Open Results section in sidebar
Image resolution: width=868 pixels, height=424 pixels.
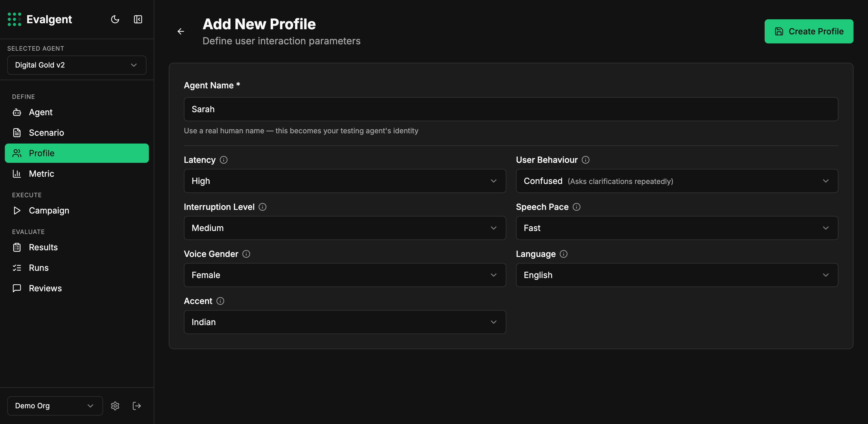click(x=43, y=247)
